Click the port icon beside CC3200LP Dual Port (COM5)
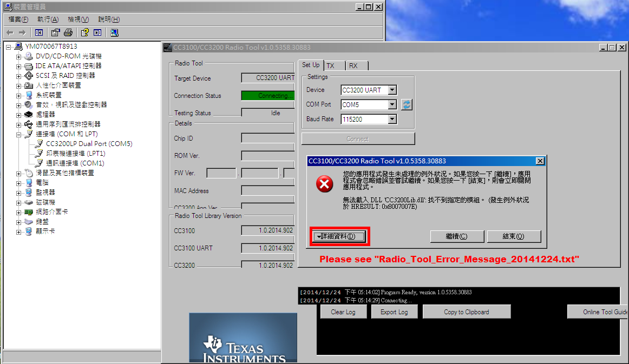Viewport: 629px width, 364px height. click(39, 143)
